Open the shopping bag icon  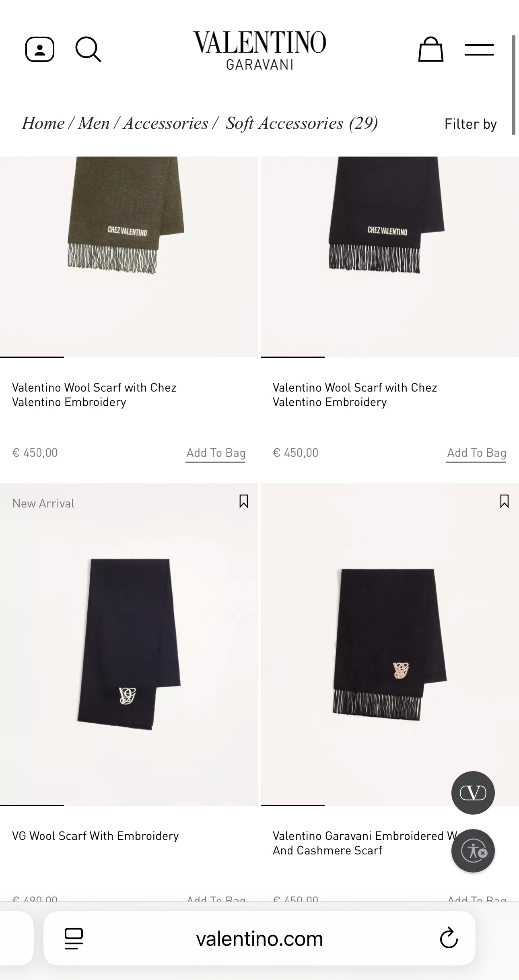430,50
